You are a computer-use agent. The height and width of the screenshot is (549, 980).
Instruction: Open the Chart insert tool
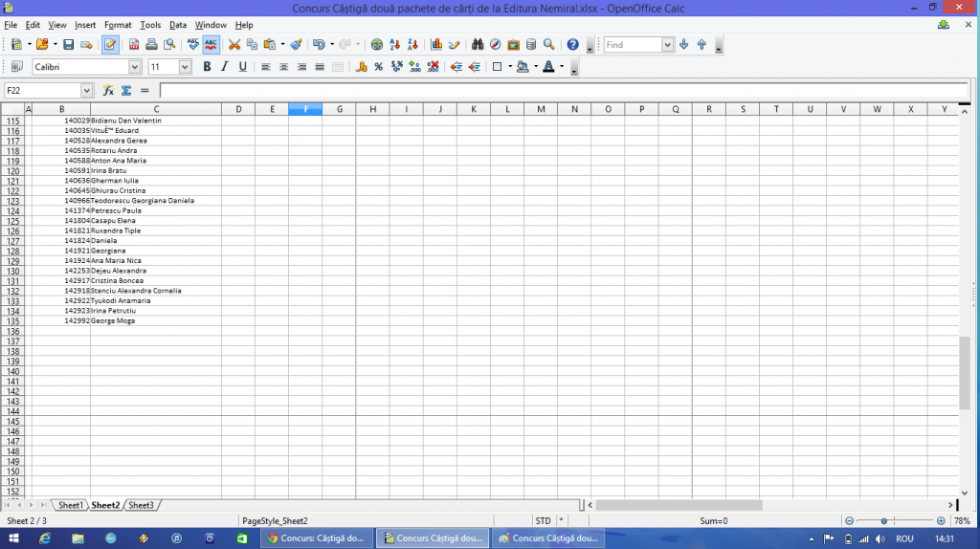coord(436,44)
